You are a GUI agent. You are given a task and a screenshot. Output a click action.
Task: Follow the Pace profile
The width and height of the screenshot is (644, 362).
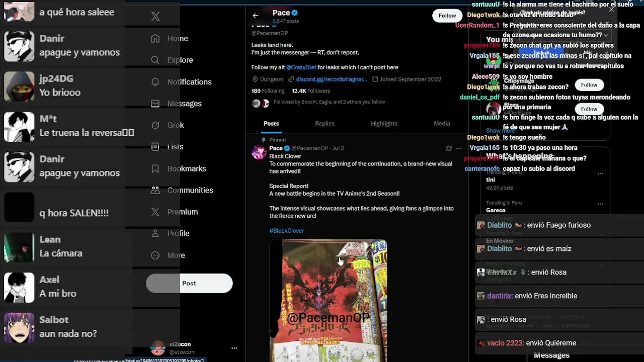447,16
